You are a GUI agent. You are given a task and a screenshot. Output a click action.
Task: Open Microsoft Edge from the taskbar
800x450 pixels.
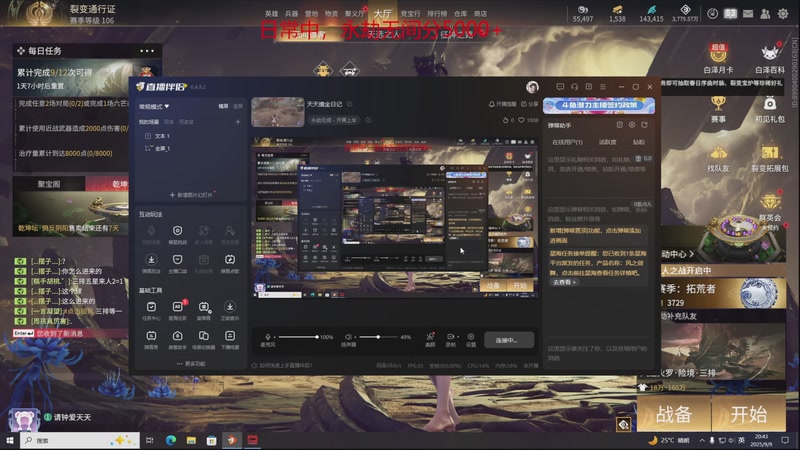pyautogui.click(x=171, y=440)
